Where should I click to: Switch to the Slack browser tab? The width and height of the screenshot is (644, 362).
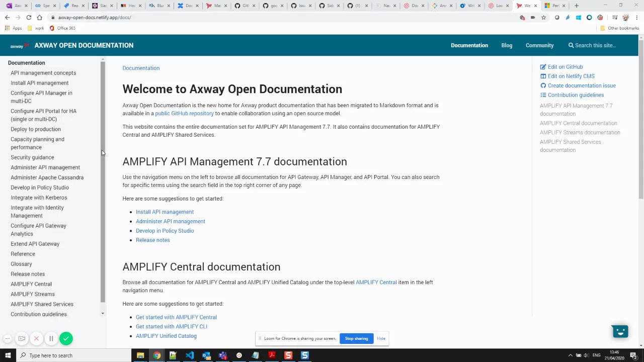click(x=103, y=6)
